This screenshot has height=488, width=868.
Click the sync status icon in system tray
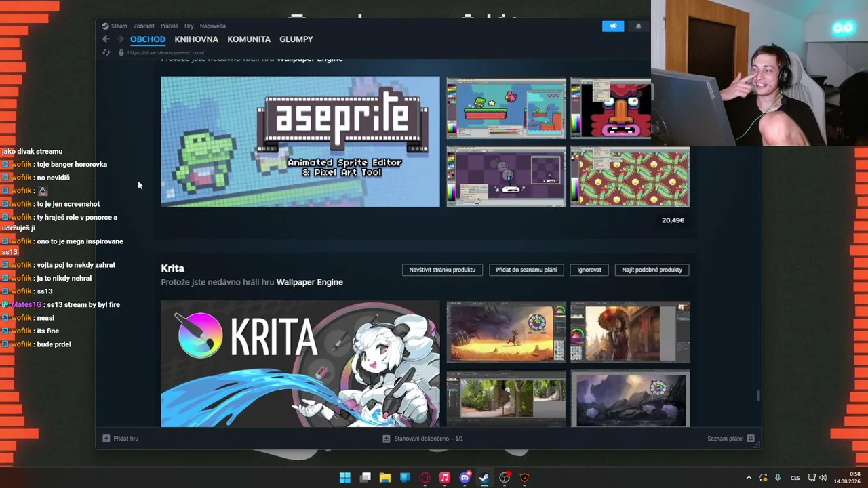764,478
